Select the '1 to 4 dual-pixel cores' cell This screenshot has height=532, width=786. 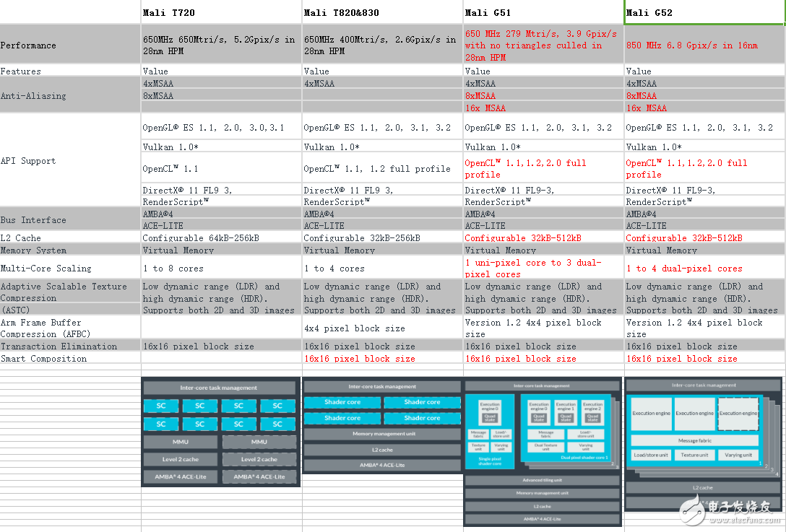point(704,268)
